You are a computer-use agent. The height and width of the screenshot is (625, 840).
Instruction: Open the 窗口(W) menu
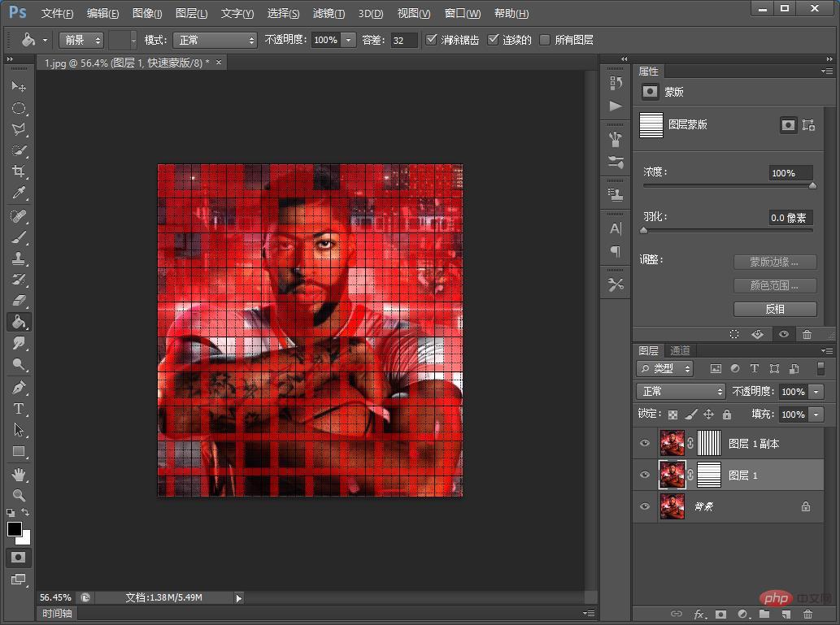point(463,13)
